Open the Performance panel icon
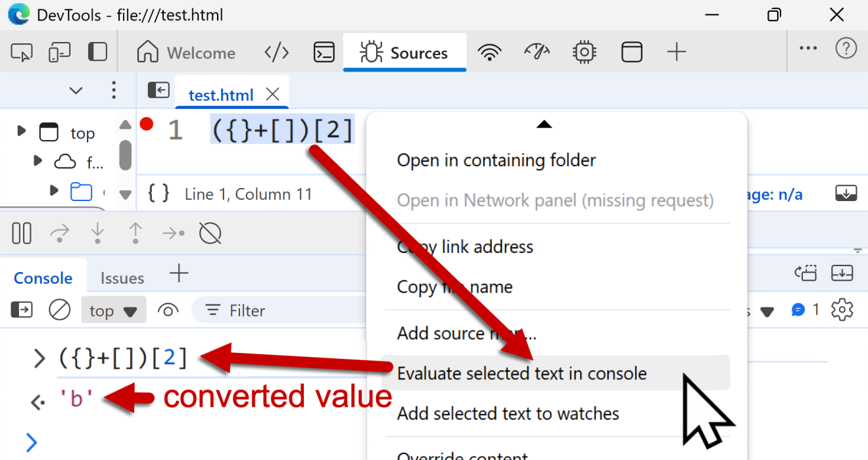The width and height of the screenshot is (868, 460). click(x=537, y=52)
